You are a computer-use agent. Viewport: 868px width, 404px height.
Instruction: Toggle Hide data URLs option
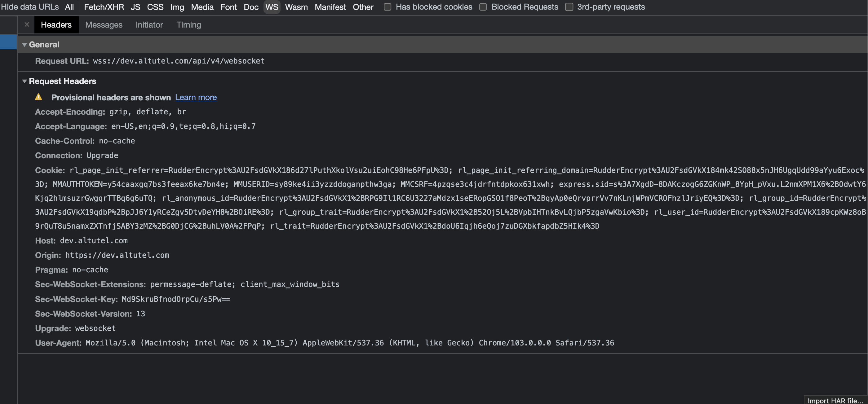pos(29,7)
